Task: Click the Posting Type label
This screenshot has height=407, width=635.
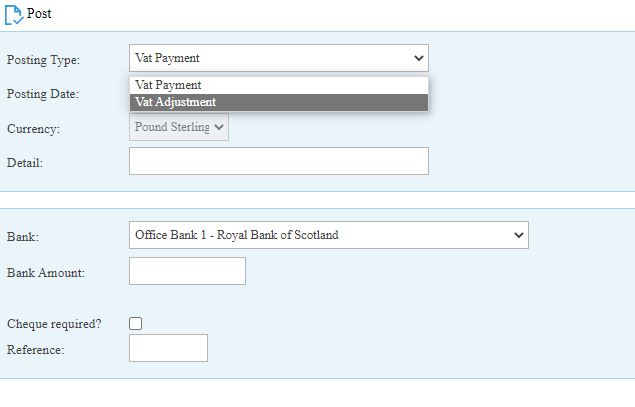Action: (43, 60)
